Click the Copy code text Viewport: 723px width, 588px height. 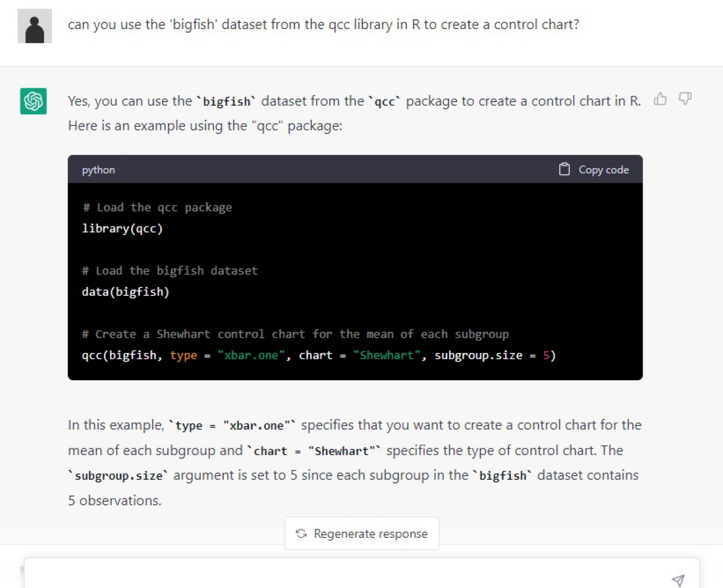(603, 170)
